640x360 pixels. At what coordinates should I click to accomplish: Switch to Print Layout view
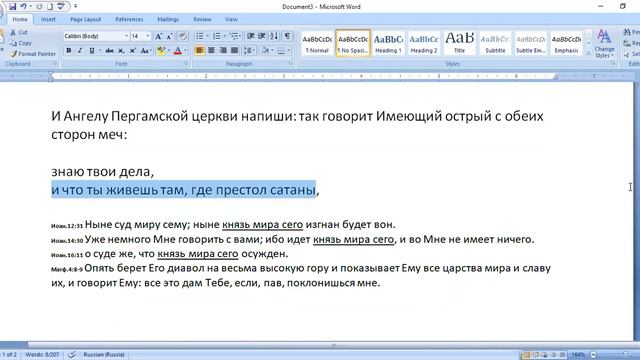point(527,355)
